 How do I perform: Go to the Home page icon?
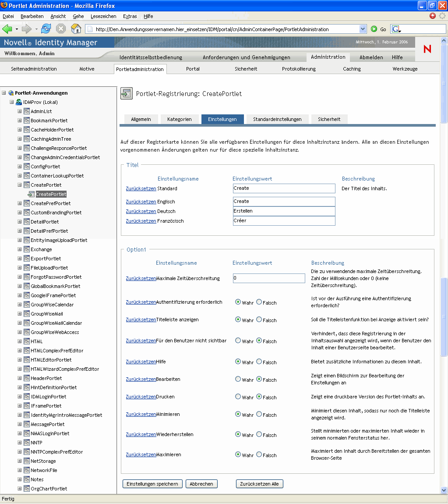coord(76,28)
